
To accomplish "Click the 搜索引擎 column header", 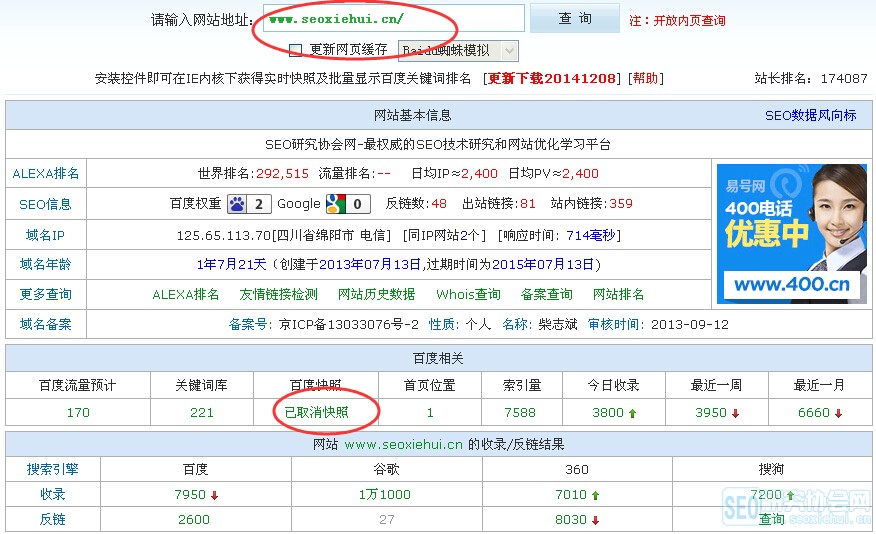I will coord(53,469).
